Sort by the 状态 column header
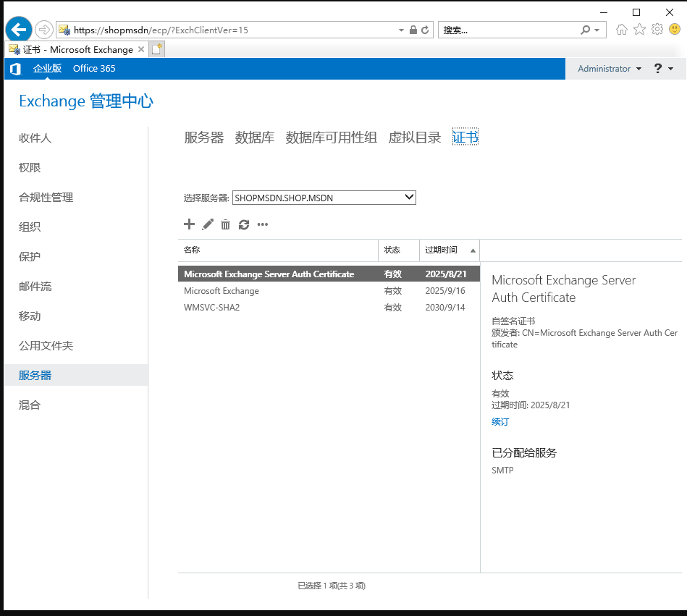This screenshot has height=616, width=687. pos(399,250)
